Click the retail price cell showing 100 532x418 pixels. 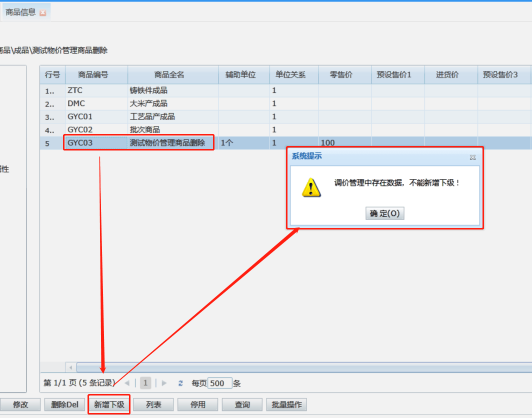(344, 143)
